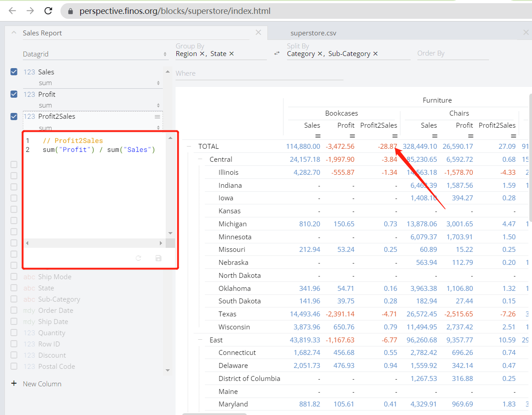Screen dimensions: 532x415
Task: Click the 114,880.00 total sales cell
Action: point(303,147)
